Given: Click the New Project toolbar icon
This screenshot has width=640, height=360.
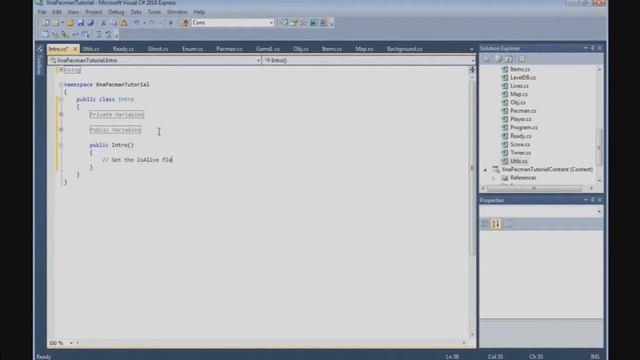Looking at the screenshot, I should (x=44, y=23).
